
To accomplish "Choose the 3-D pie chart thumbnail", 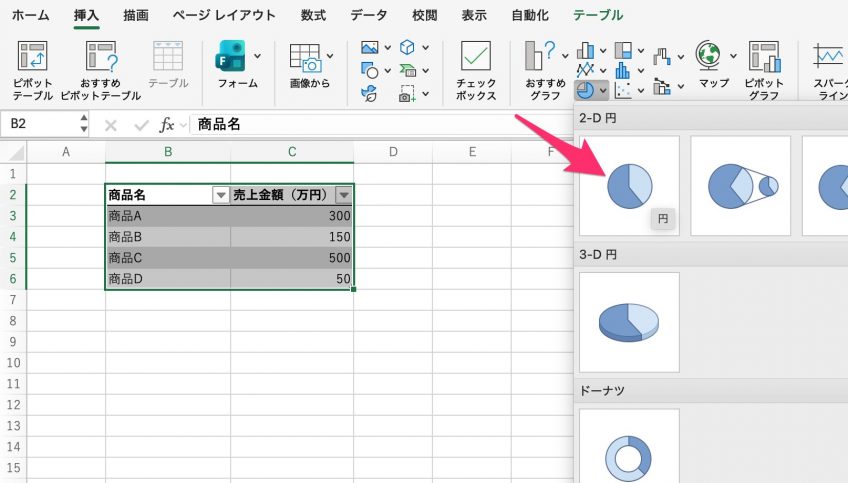I will 630,322.
